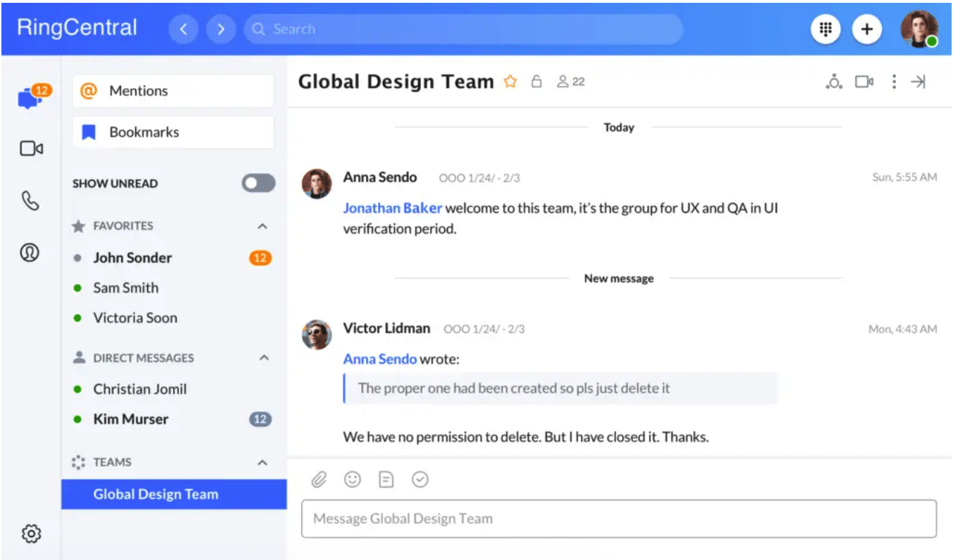Create a task with the checkmark icon
The height and width of the screenshot is (560, 953).
(420, 480)
